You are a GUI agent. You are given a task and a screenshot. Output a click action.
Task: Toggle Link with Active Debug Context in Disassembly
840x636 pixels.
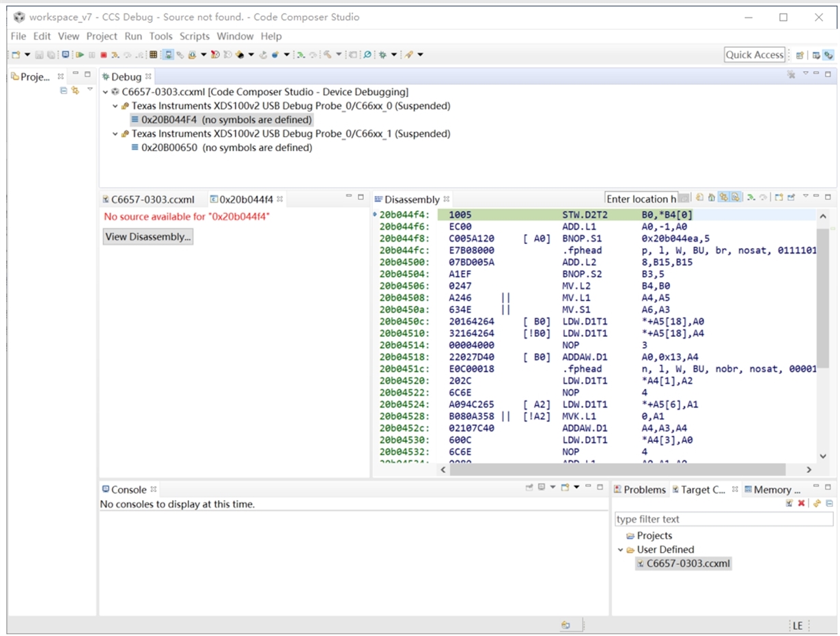723,197
